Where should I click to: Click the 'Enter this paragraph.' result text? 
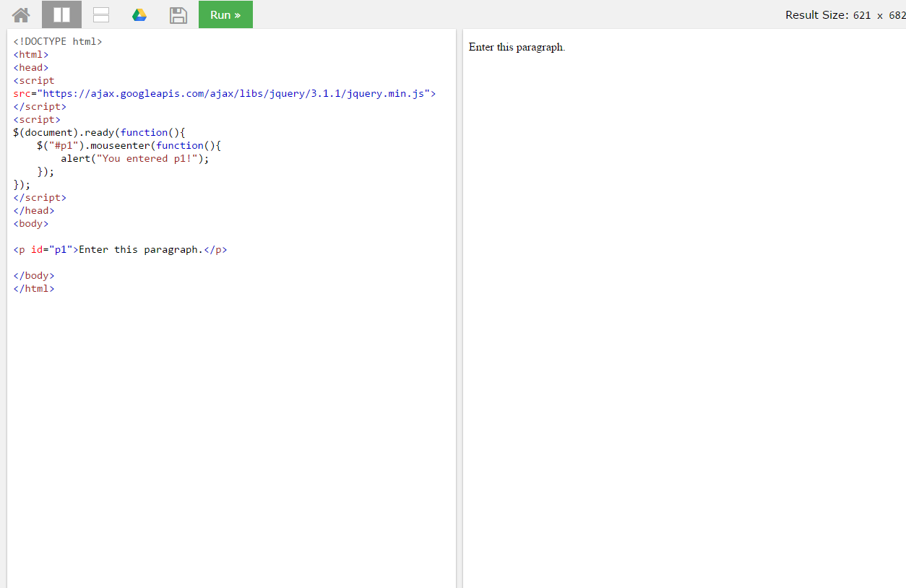coord(517,47)
